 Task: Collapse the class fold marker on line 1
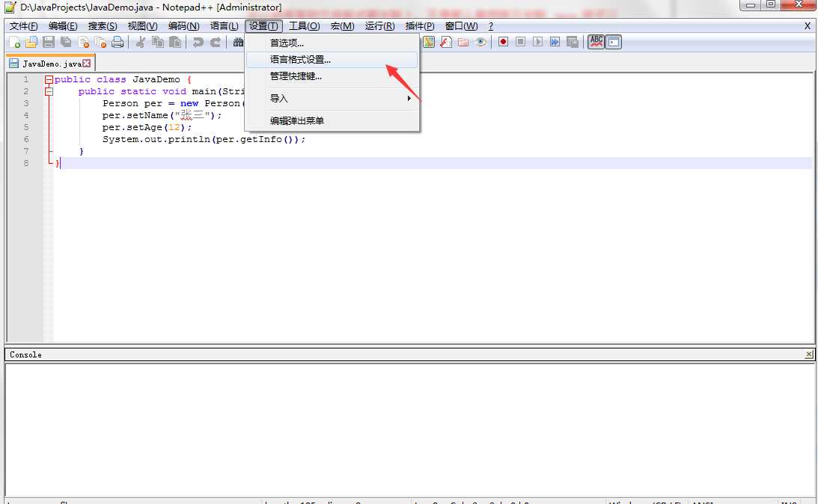point(49,80)
